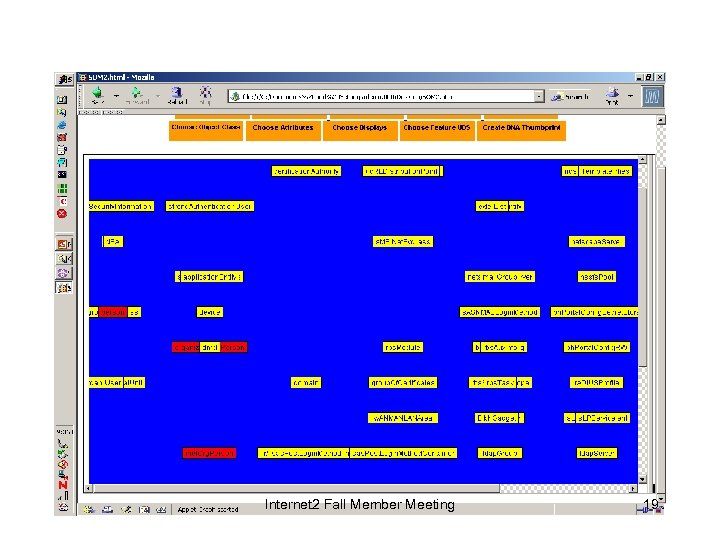Click the applet's vertical scrollbar up arrow
The height and width of the screenshot is (540, 720).
coord(642,159)
